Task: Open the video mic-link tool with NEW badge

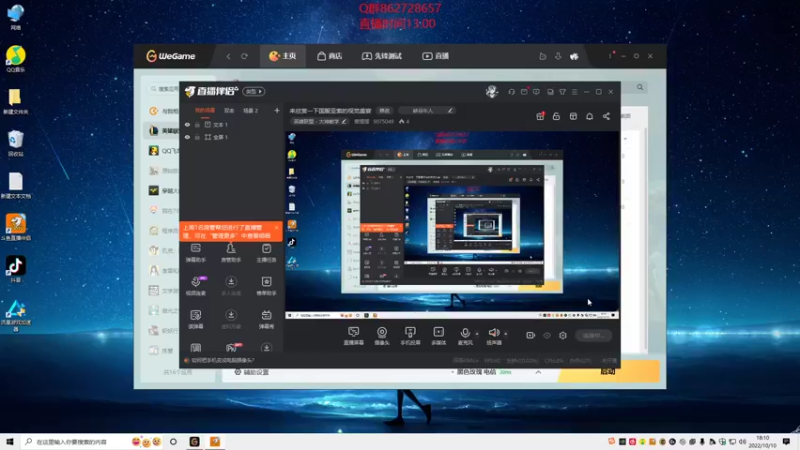Action: pyautogui.click(x=196, y=286)
